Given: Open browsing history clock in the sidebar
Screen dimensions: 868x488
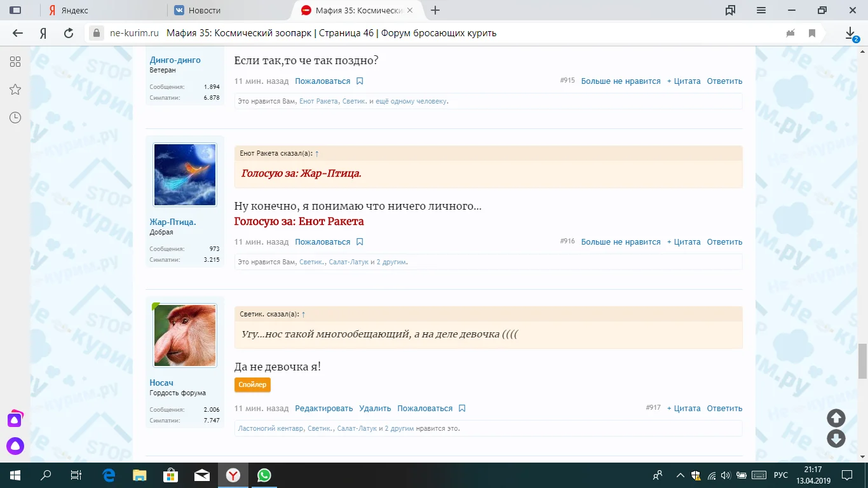Looking at the screenshot, I should 15,118.
